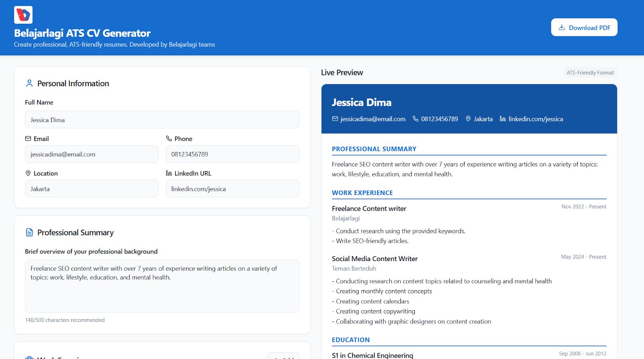
Task: Click jessicadima@email.com in the preview
Action: click(373, 119)
